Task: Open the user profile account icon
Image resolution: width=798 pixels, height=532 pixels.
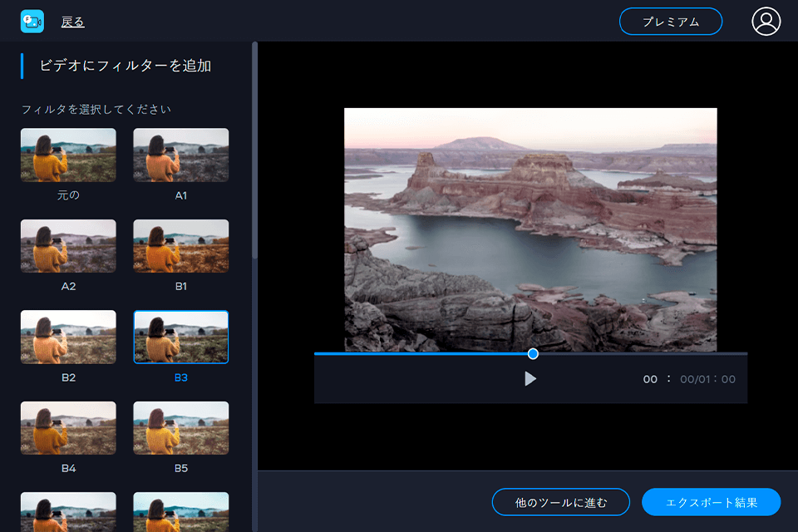Action: tap(766, 22)
